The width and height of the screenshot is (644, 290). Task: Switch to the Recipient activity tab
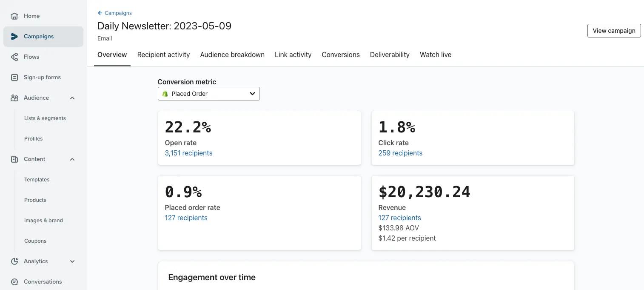(x=163, y=55)
